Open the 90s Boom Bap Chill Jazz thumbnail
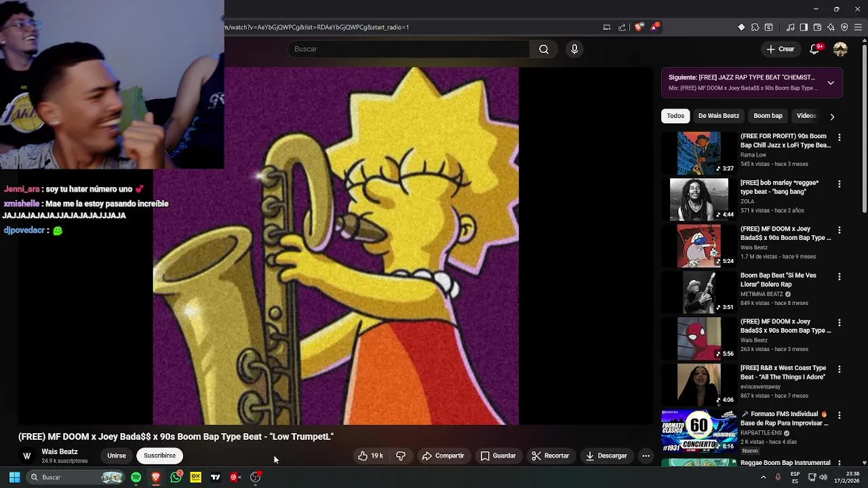The width and height of the screenshot is (868, 488). [698, 152]
